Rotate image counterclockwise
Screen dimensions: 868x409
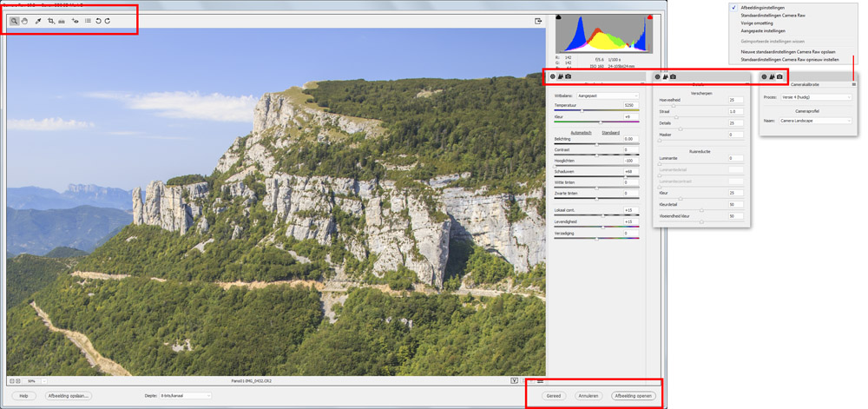coord(98,21)
